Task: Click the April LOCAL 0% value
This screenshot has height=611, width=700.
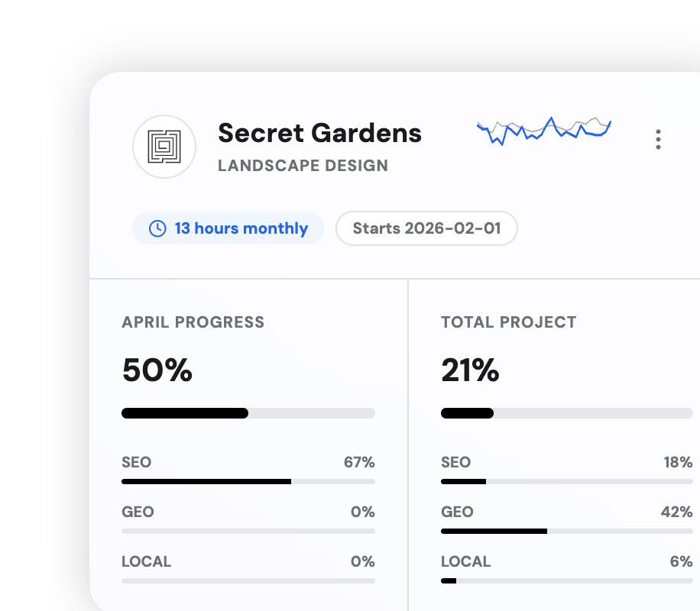Action: coord(362,561)
